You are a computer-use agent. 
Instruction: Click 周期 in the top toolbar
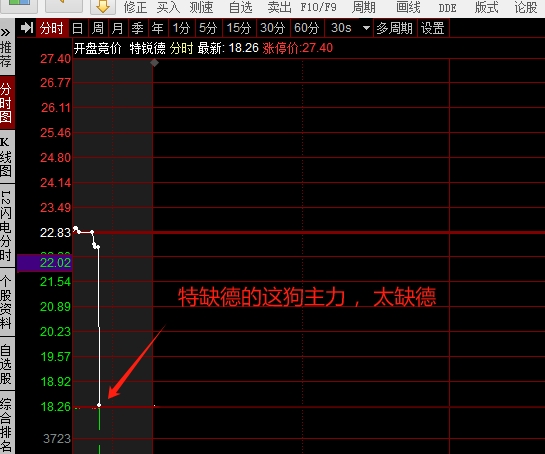(x=363, y=7)
